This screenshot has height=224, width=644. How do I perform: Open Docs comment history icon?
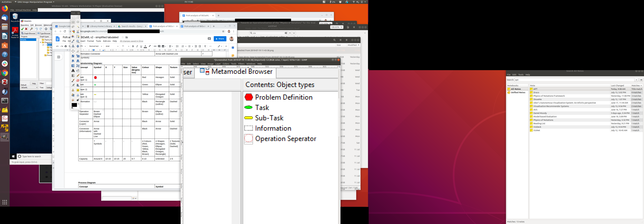209,39
